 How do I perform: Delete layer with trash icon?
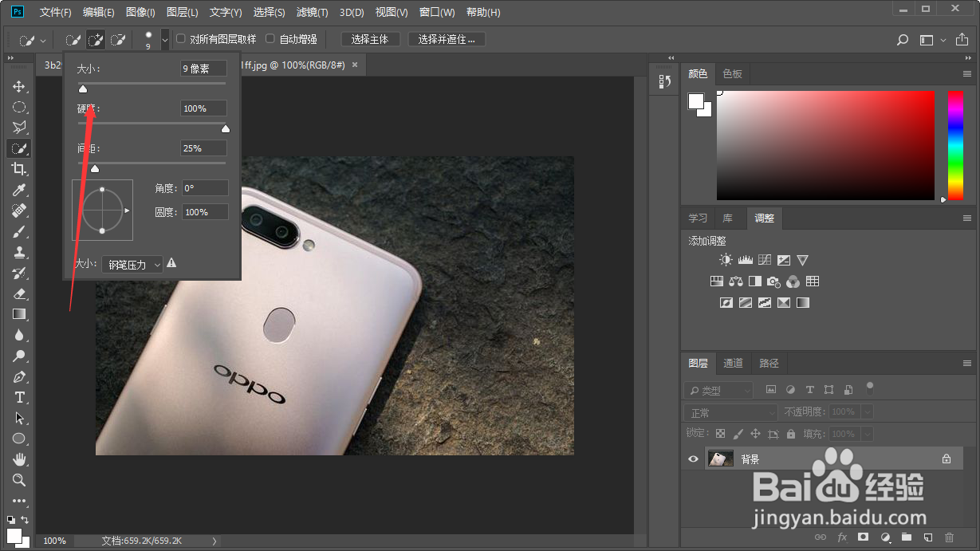click(949, 537)
